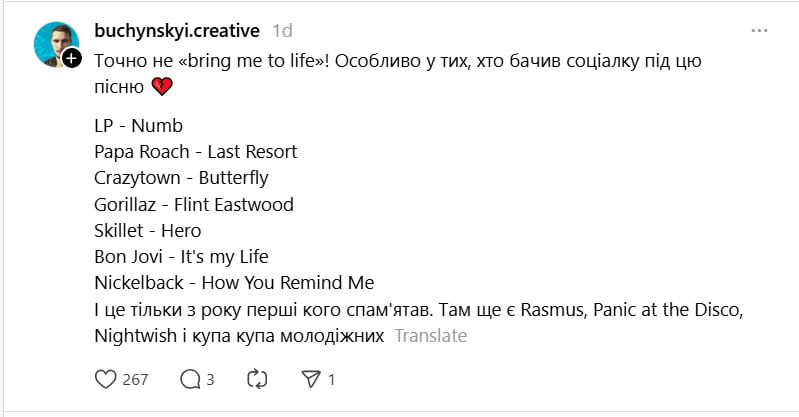This screenshot has height=417, width=799.
Task: Click the "Gorillaz - Flint Eastwood" line
Action: 193,204
